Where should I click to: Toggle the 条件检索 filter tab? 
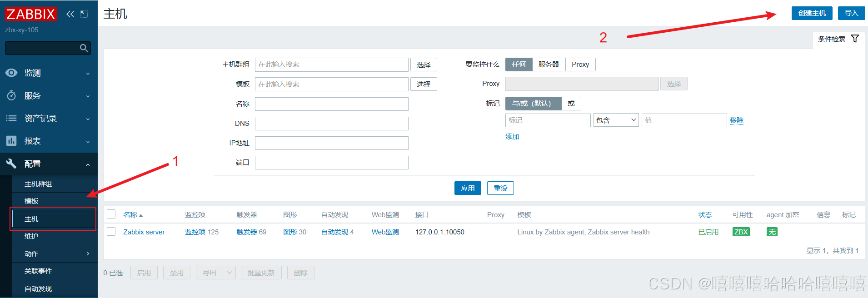click(838, 39)
